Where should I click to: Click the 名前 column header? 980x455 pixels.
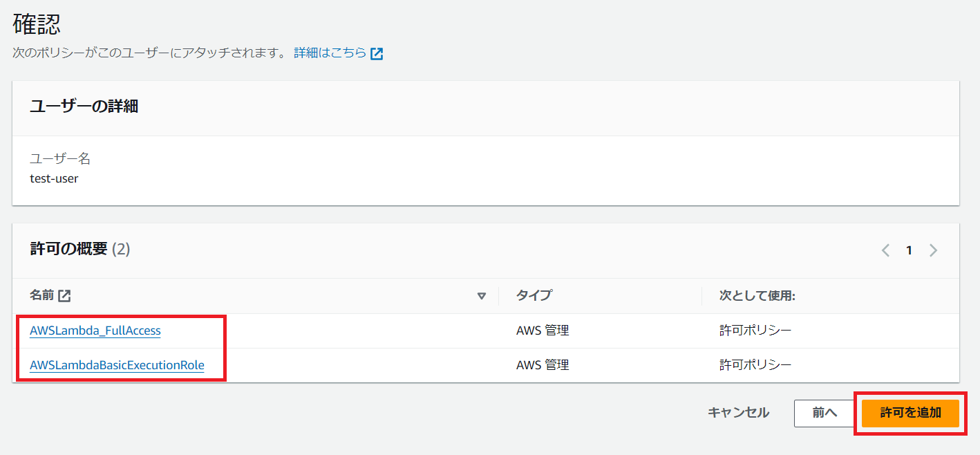click(41, 296)
